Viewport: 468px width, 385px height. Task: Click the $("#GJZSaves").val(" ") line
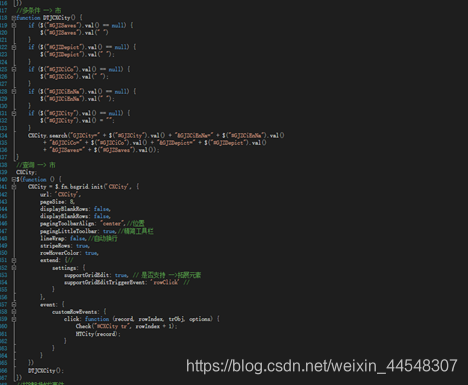click(x=74, y=32)
